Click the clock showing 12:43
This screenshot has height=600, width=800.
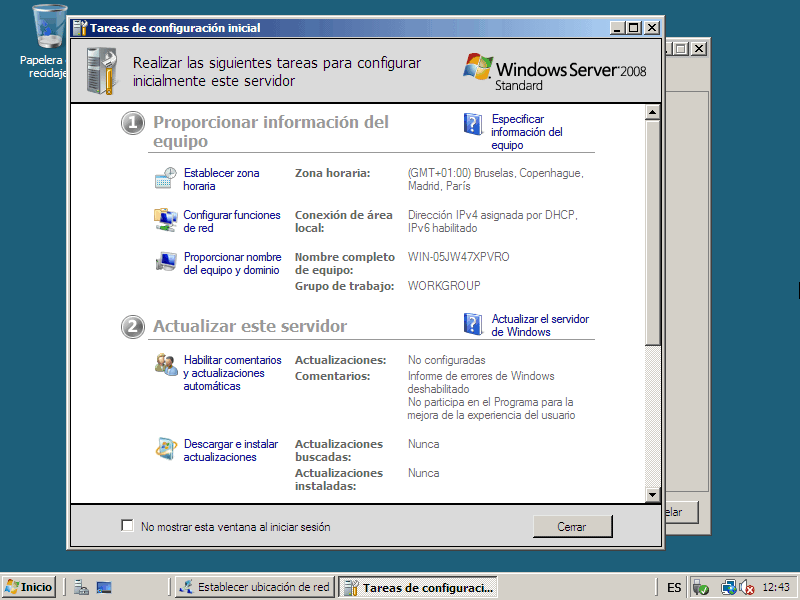[x=776, y=587]
